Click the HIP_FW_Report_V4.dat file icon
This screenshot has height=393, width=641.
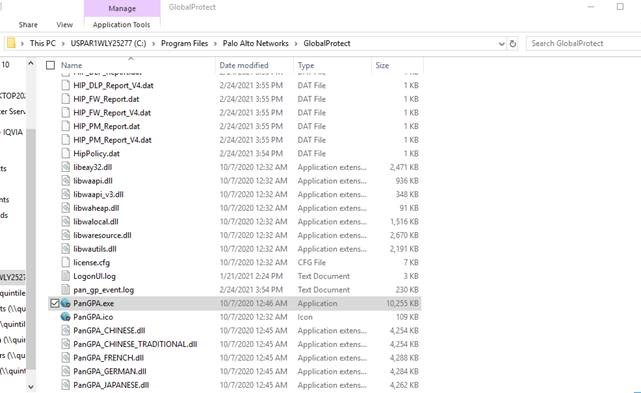[x=65, y=112]
